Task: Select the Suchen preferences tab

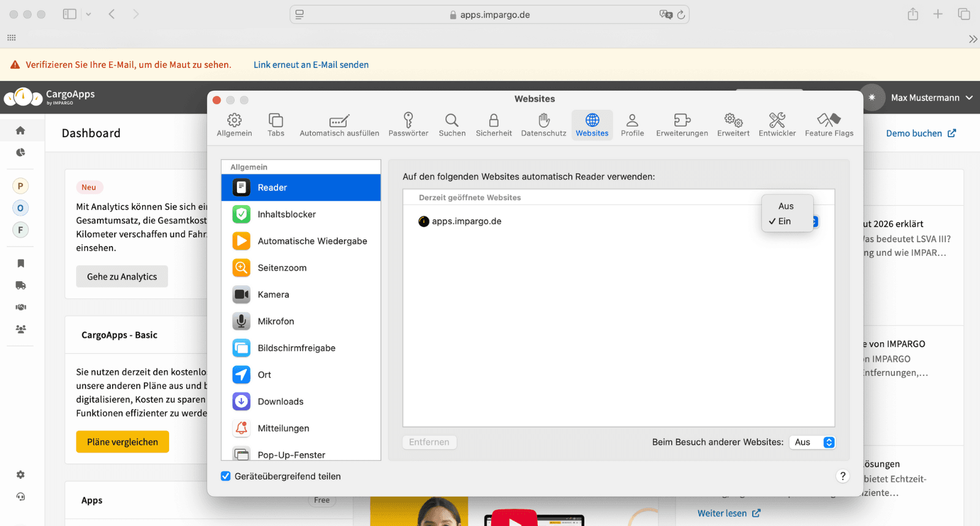Action: pyautogui.click(x=452, y=125)
